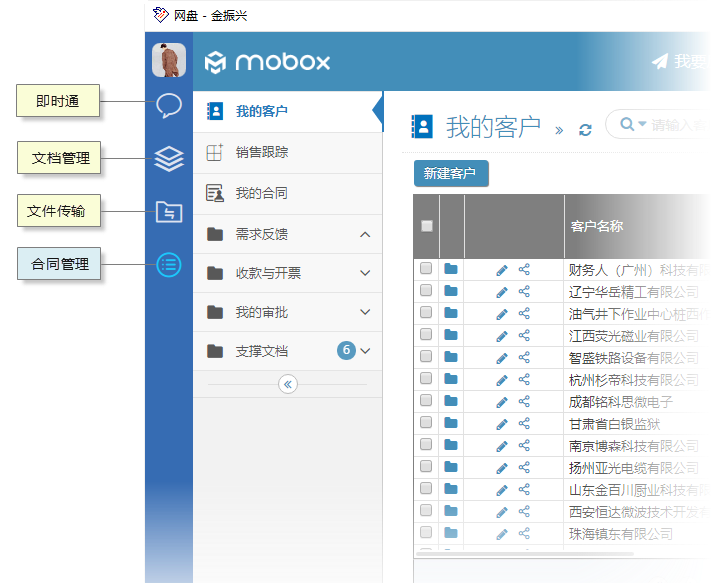This screenshot has width=719, height=583.
Task: Check the box for 油气井下作业中心 row
Action: click(x=426, y=312)
